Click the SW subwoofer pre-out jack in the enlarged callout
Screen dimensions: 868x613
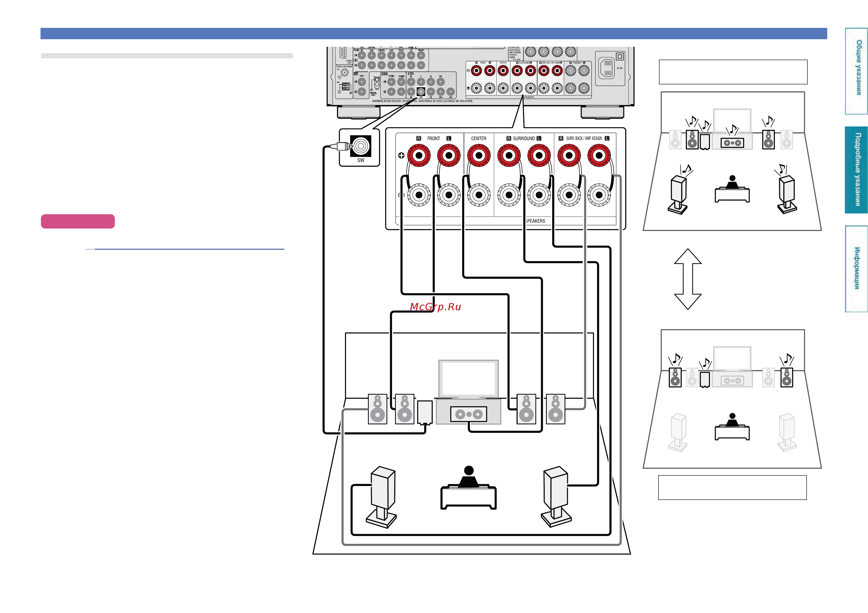pos(361,146)
